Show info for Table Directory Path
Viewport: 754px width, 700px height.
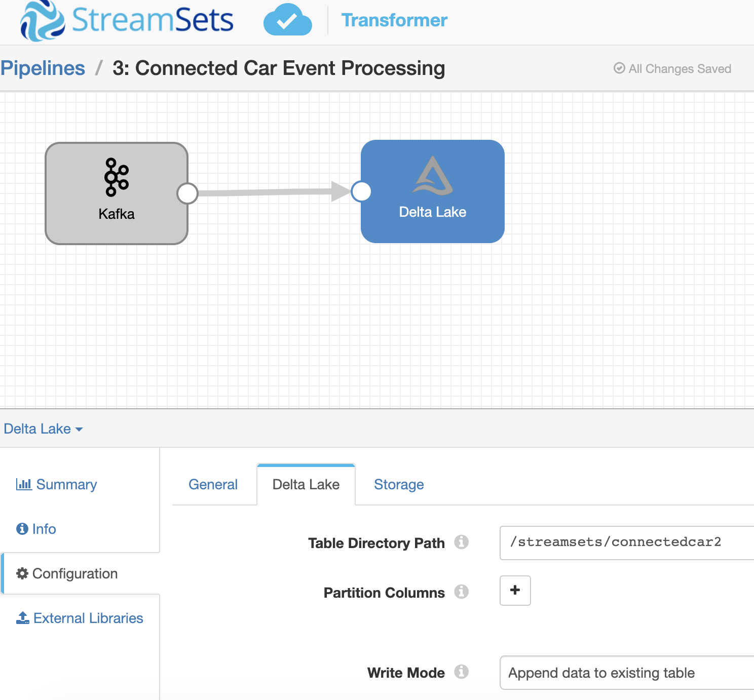(x=461, y=542)
